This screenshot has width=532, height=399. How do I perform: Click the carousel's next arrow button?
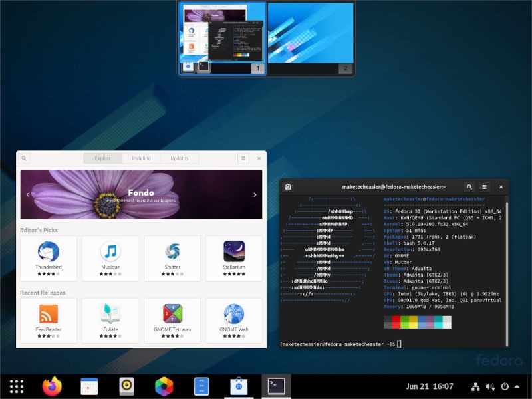pyautogui.click(x=255, y=195)
